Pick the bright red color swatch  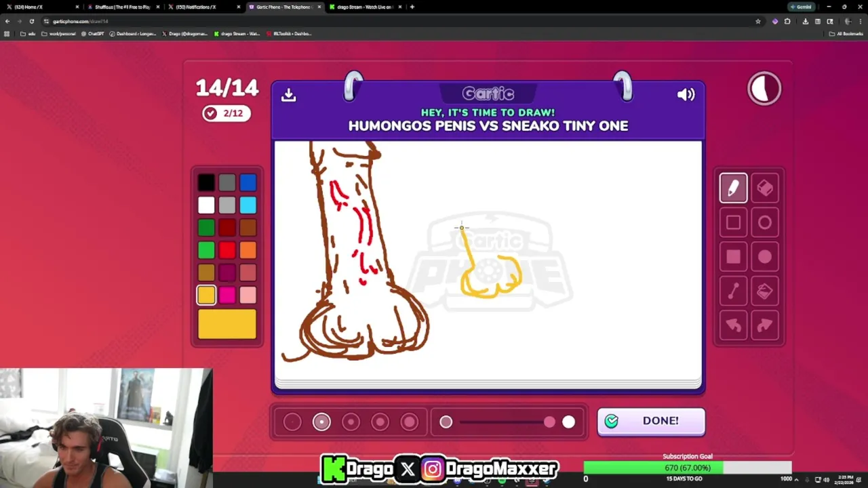tap(227, 250)
